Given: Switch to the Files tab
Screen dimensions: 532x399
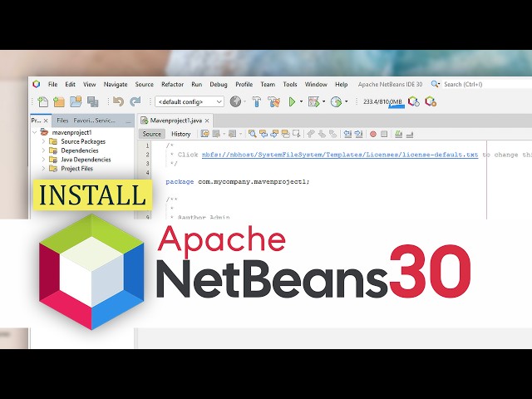Looking at the screenshot, I should click(62, 121).
